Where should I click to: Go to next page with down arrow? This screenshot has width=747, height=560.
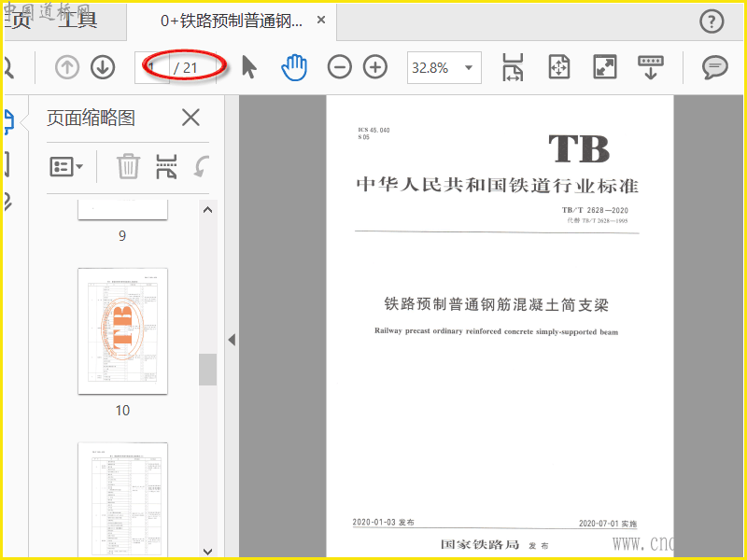click(x=103, y=67)
